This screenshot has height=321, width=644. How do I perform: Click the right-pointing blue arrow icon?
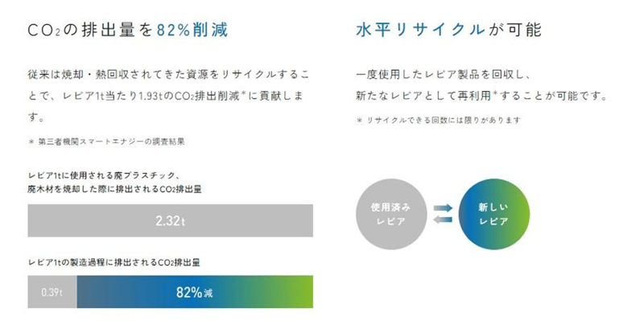tap(443, 208)
